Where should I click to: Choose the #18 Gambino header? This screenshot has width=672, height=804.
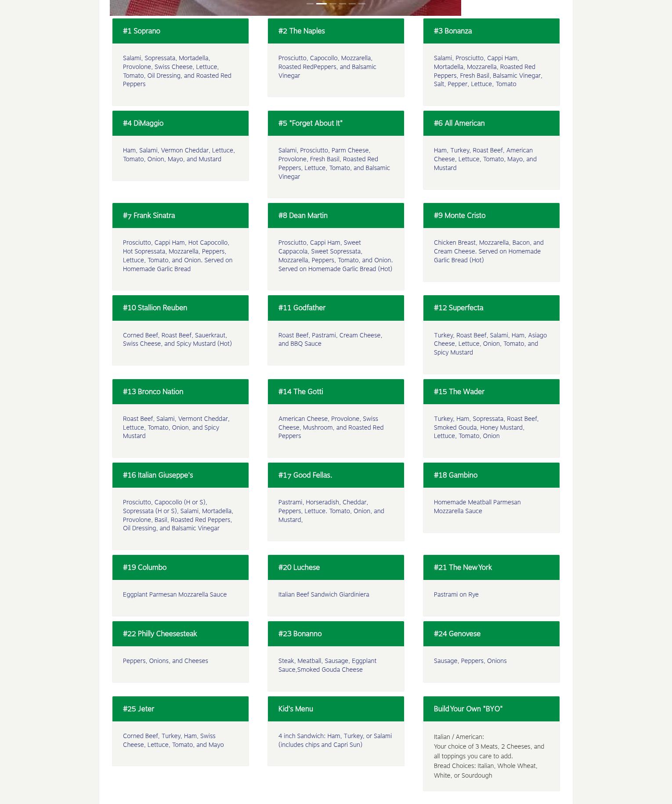pos(491,475)
